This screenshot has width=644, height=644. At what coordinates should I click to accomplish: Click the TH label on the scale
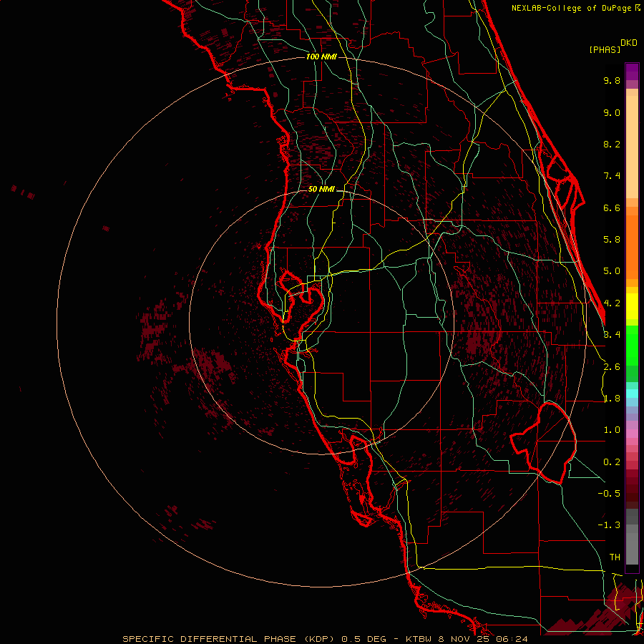[615, 557]
